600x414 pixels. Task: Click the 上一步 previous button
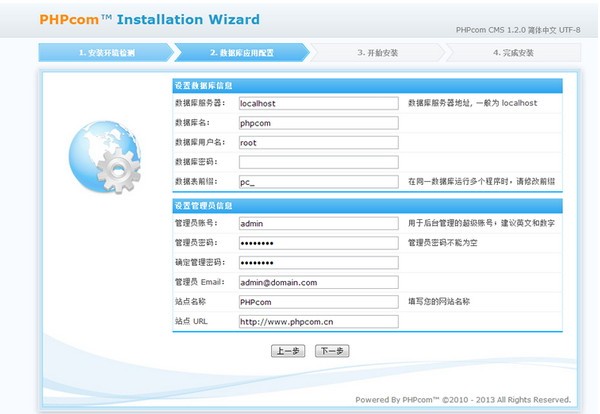coord(288,350)
